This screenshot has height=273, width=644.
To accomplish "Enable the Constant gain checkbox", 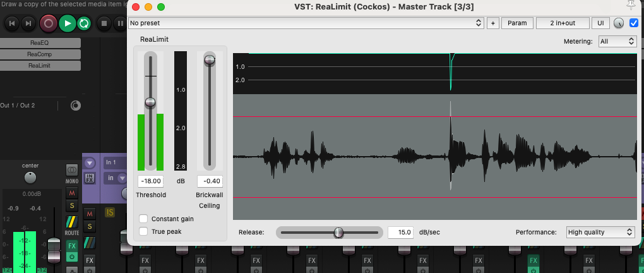I will point(143,219).
